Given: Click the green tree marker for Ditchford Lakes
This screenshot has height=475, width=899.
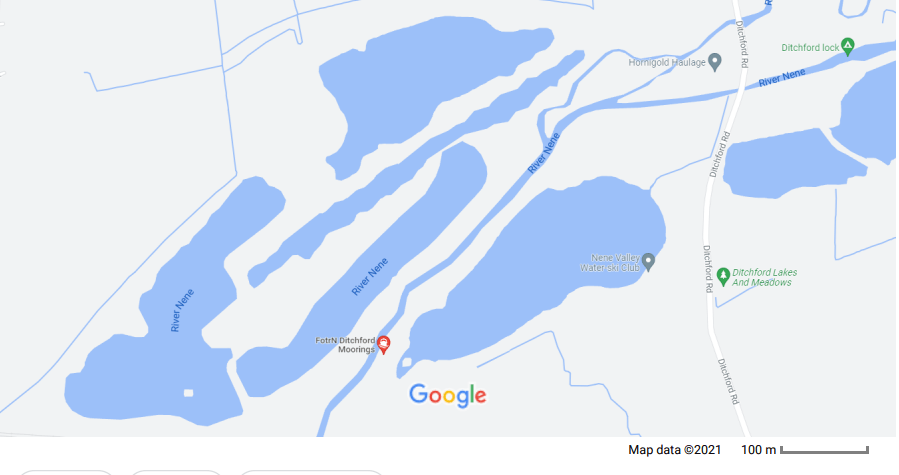Looking at the screenshot, I should pos(723,277).
